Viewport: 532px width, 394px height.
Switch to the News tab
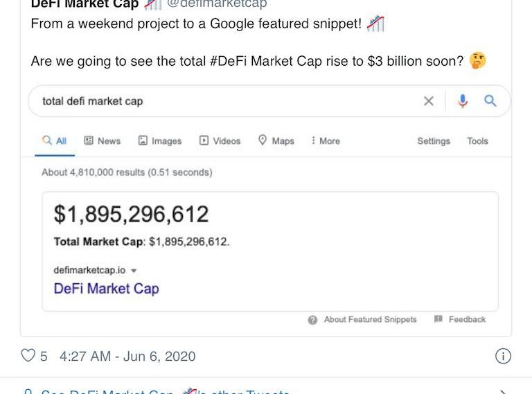click(x=102, y=141)
